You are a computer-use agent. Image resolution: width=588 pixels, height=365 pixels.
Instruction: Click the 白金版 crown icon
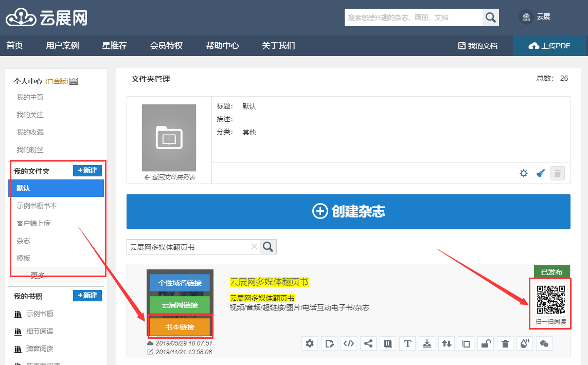(x=74, y=81)
